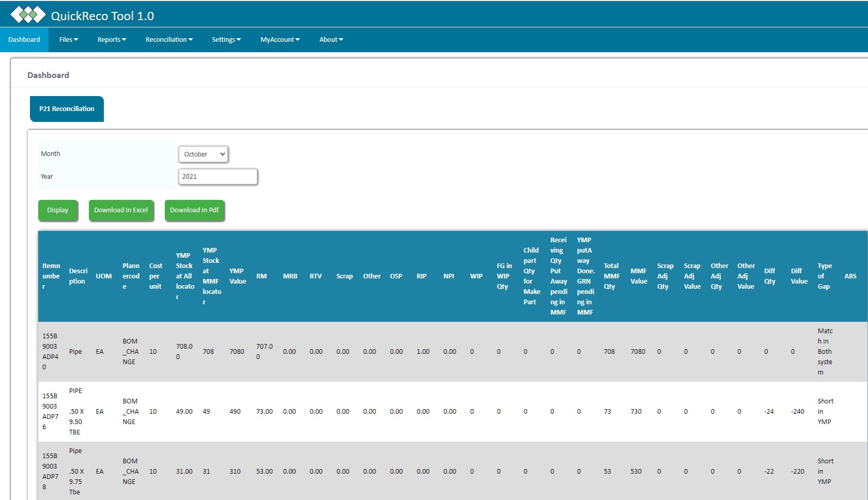The height and width of the screenshot is (500, 868).
Task: Click the Description column header
Action: tap(78, 276)
